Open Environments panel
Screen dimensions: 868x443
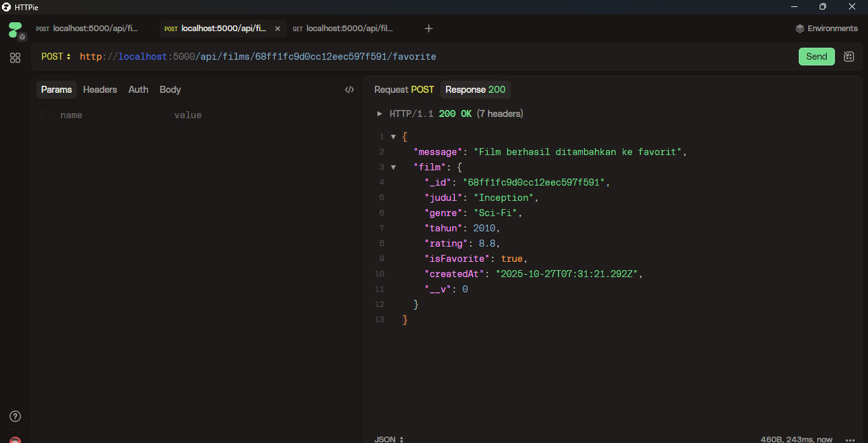(x=826, y=29)
